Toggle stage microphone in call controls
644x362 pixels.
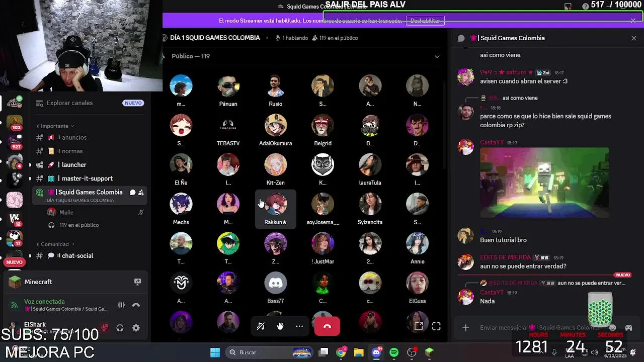coord(261,326)
